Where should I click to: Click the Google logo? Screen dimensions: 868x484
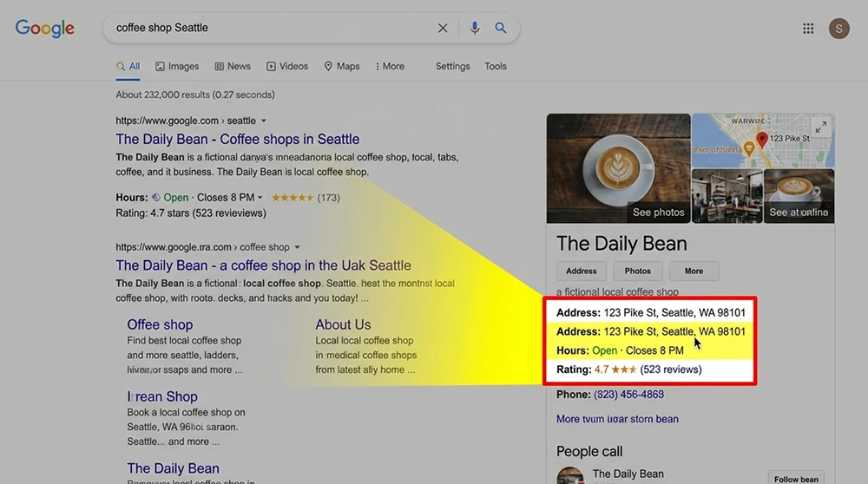coord(45,29)
